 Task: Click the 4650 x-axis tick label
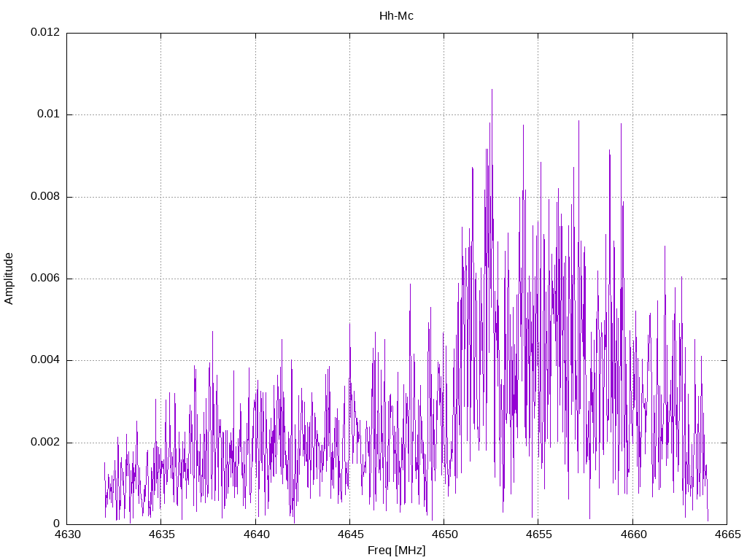click(x=444, y=534)
